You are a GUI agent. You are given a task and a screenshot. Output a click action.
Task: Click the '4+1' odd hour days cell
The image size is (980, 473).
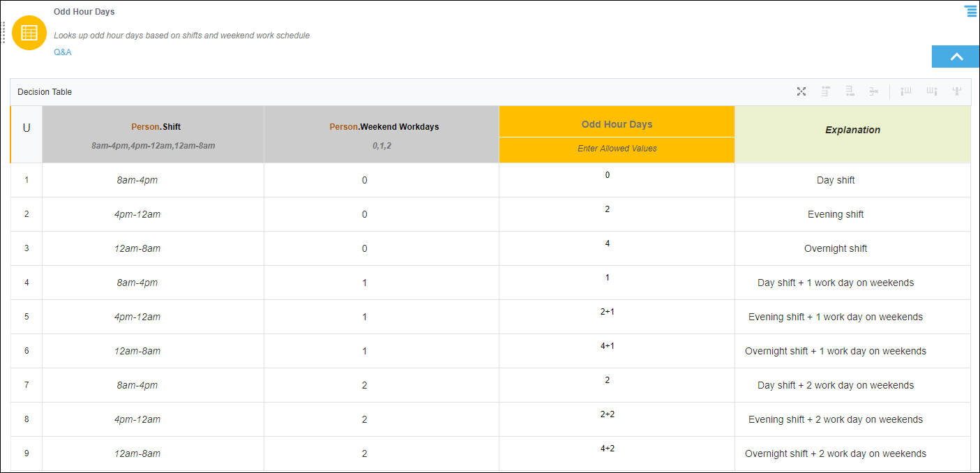coord(617,351)
